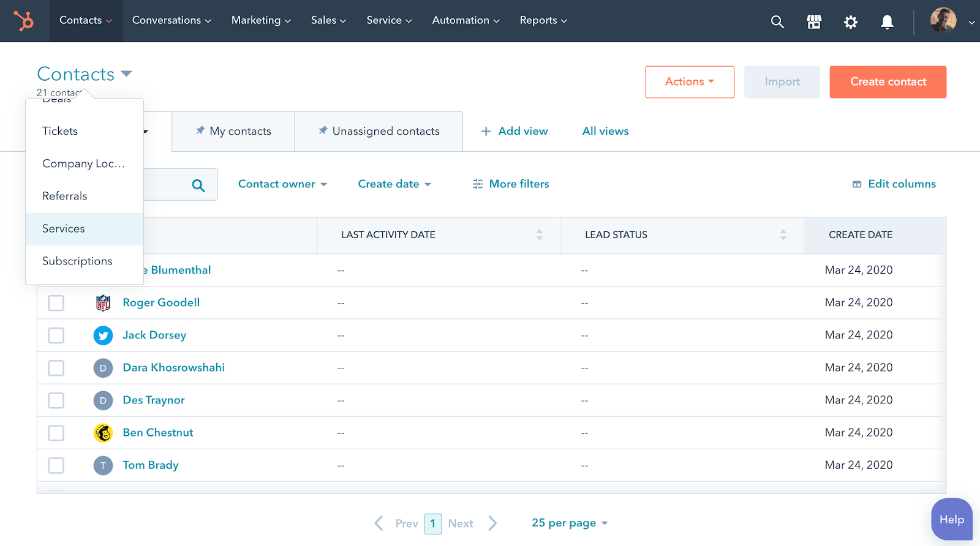
Task: Open the Contact owner filter
Action: pyautogui.click(x=282, y=184)
